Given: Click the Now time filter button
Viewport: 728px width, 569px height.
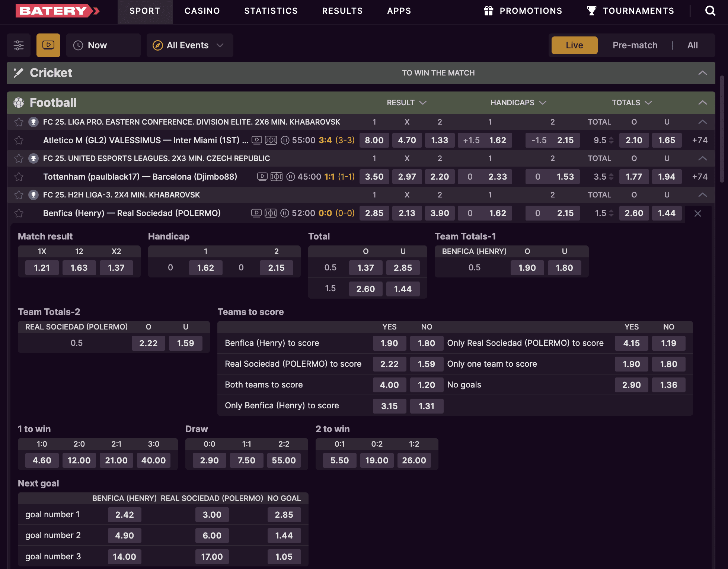Looking at the screenshot, I should pos(103,45).
